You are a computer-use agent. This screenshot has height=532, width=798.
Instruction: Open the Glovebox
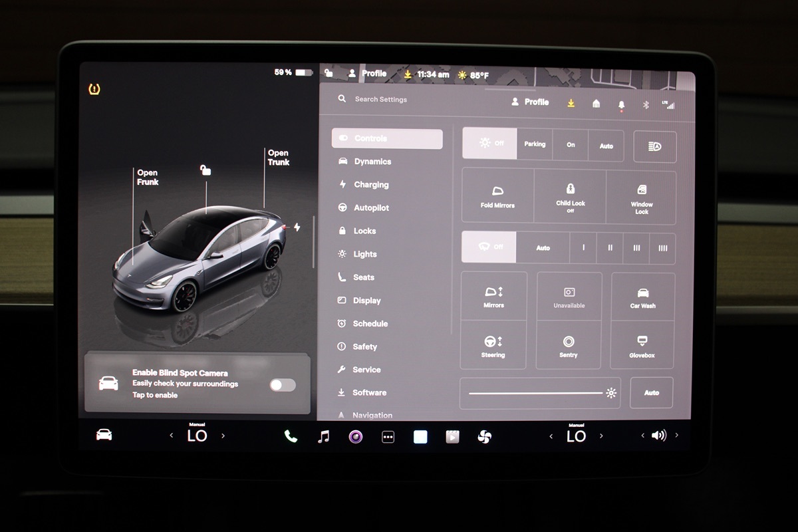[x=642, y=346]
